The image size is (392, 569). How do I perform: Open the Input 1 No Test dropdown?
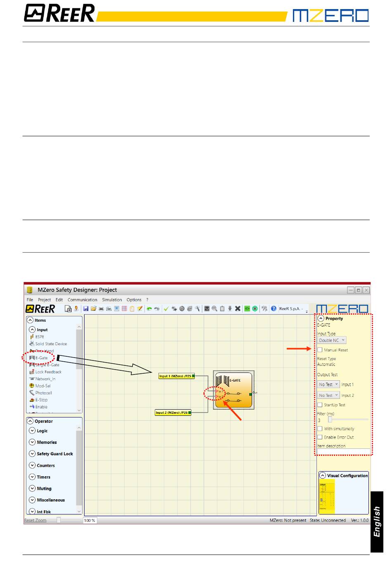328,384
